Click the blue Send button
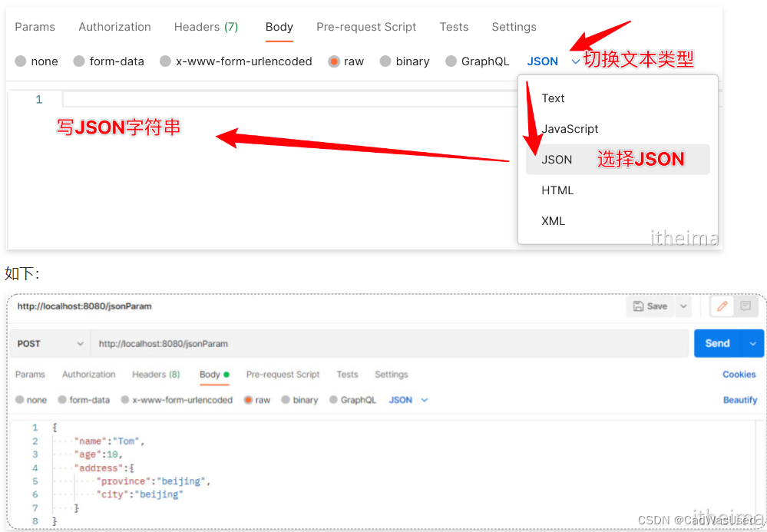Screen dimensions: 767x532 (x=718, y=343)
